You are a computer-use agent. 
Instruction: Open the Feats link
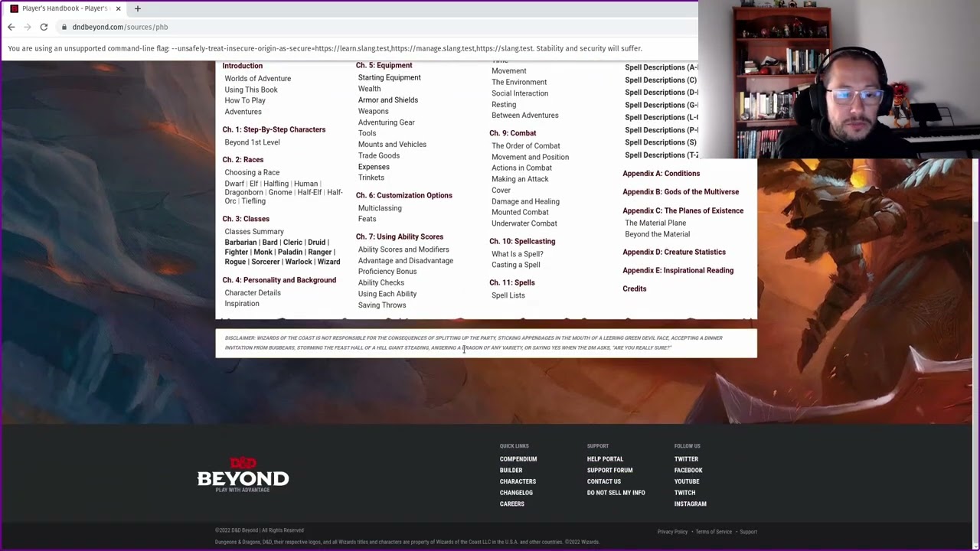[x=367, y=219]
